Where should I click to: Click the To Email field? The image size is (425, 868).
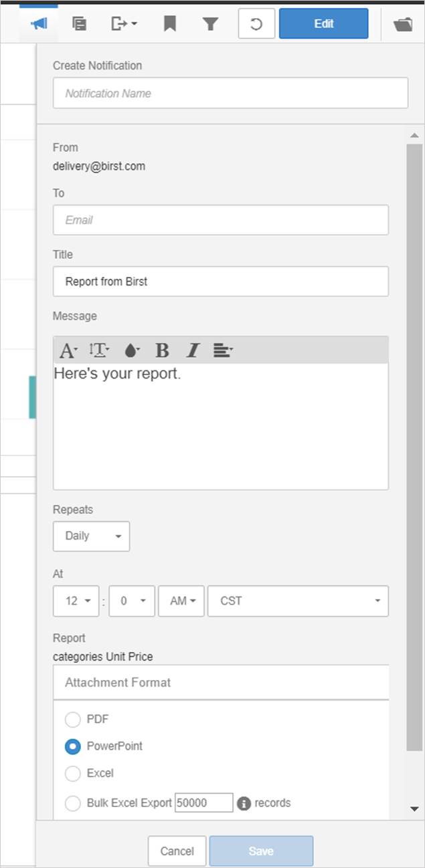click(x=221, y=220)
